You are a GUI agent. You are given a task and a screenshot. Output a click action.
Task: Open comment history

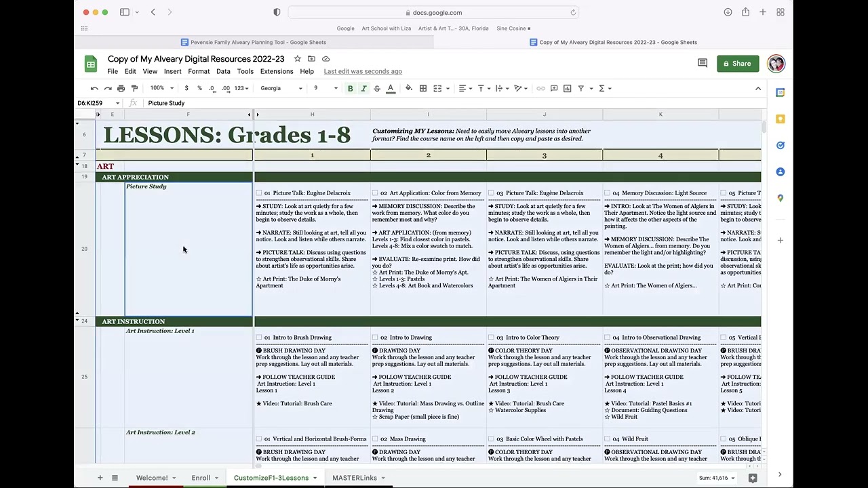(703, 63)
